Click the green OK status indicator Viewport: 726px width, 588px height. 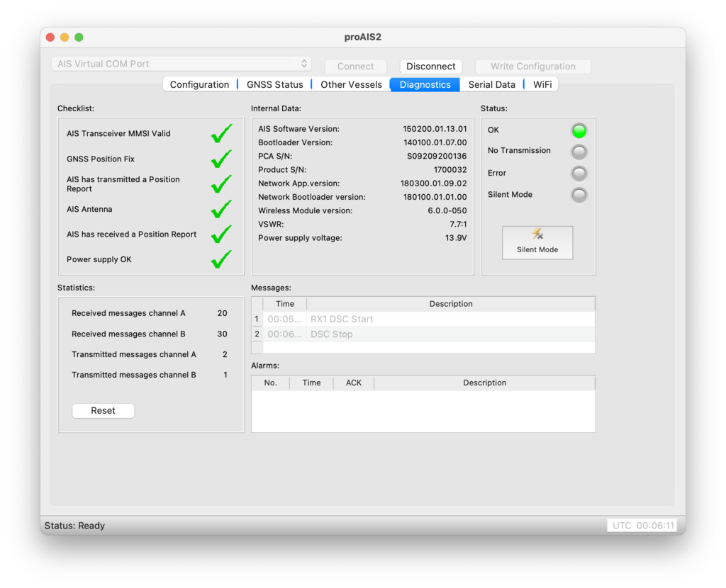pos(579,131)
